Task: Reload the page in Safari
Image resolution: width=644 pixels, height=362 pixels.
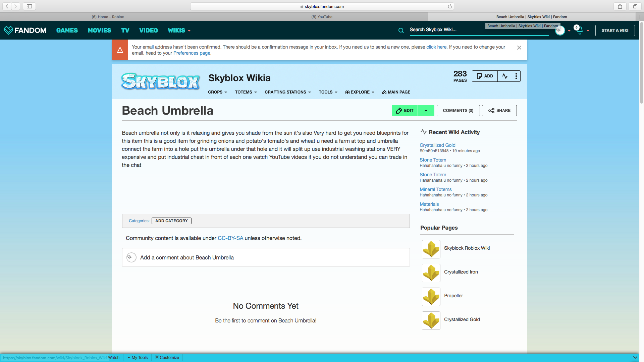Action: point(450,6)
